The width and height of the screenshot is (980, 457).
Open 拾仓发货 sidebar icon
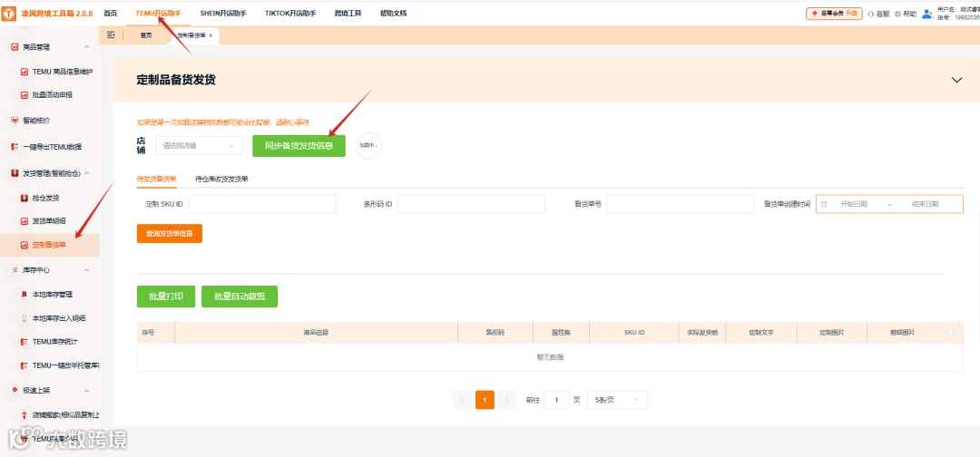pos(24,198)
